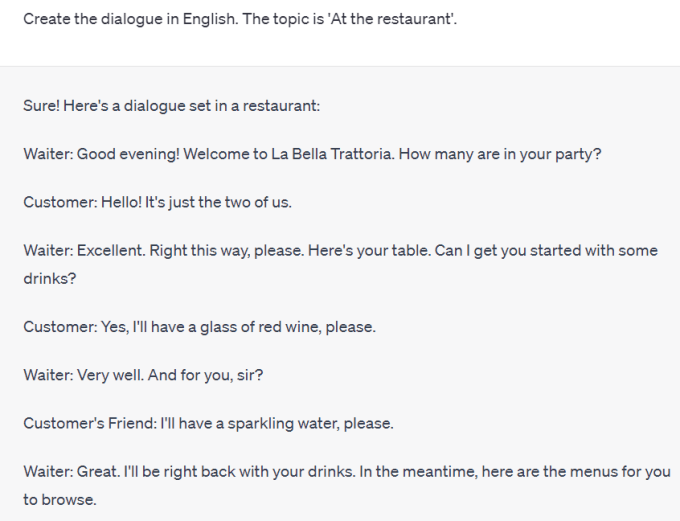
Task: Click the label 'Customer's Friend:'
Action: click(x=90, y=423)
